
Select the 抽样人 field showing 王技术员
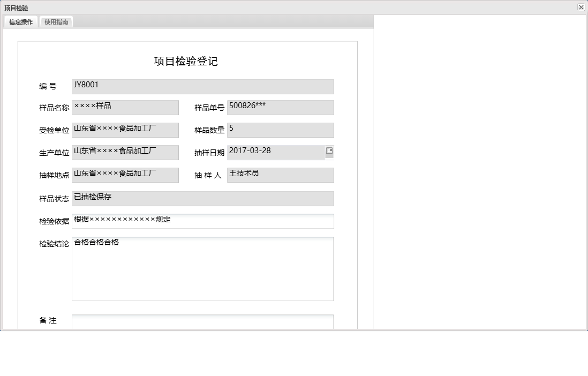click(x=280, y=175)
